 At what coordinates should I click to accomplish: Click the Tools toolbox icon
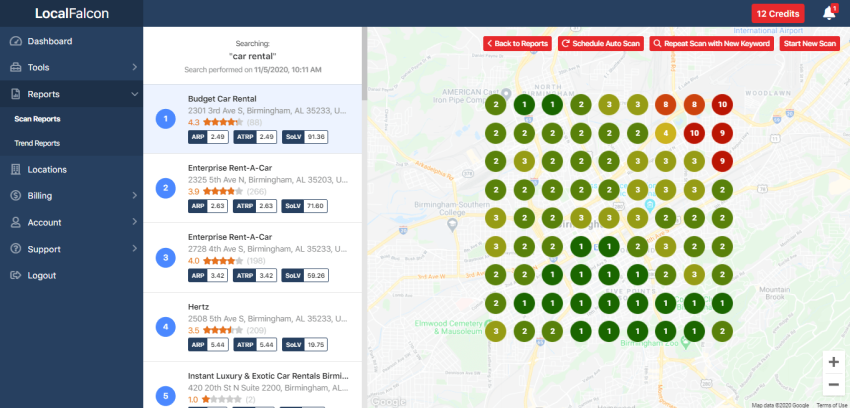tap(16, 68)
